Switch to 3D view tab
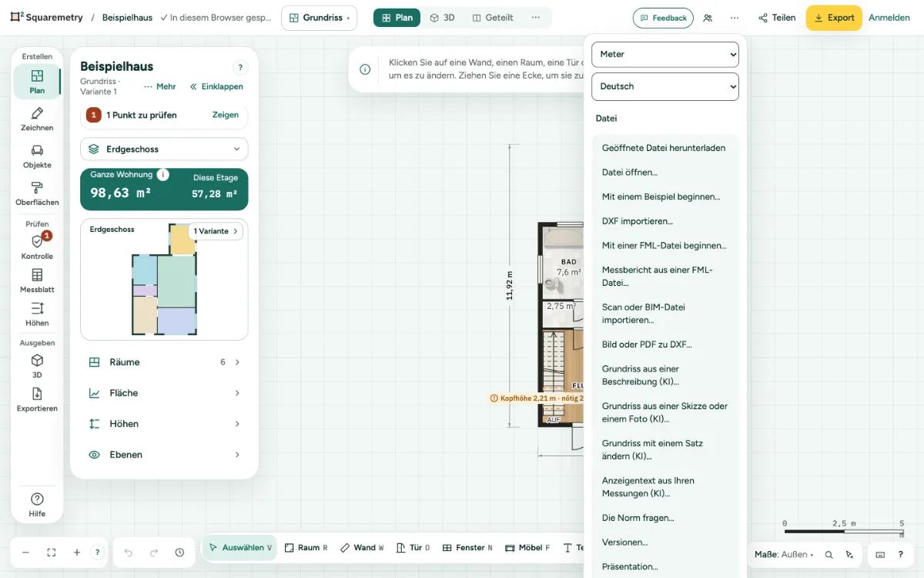The width and height of the screenshot is (924, 578). 442,18
